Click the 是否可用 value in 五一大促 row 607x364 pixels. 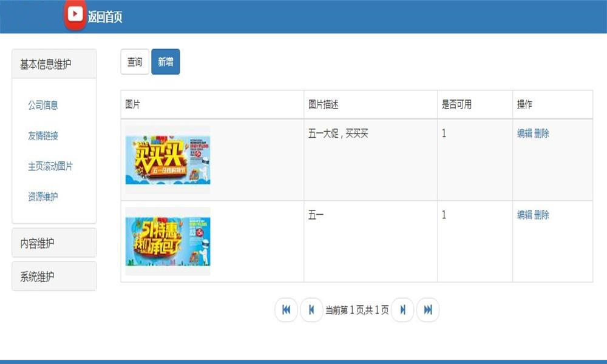click(x=444, y=133)
